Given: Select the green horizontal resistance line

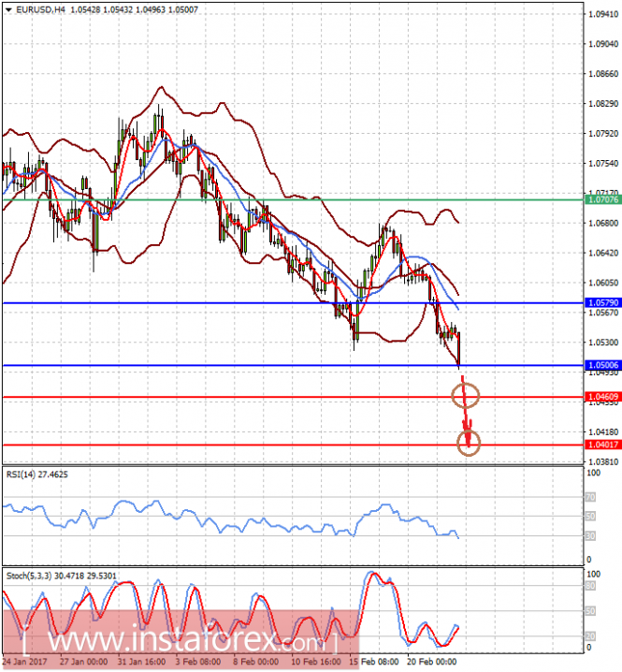Looking at the screenshot, I should point(293,199).
